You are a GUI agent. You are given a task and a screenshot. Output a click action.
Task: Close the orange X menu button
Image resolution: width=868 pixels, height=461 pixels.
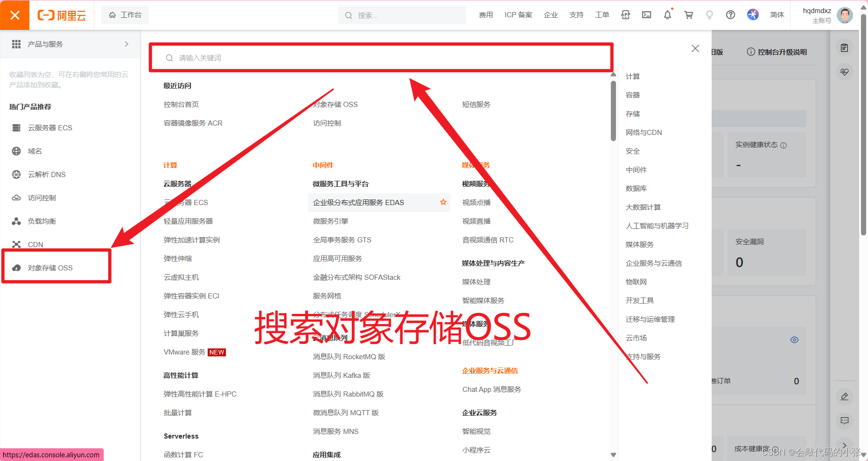coord(14,15)
